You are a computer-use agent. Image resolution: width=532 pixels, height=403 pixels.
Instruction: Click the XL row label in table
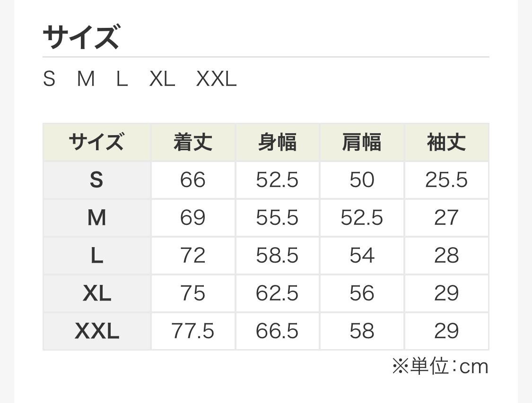(x=96, y=293)
